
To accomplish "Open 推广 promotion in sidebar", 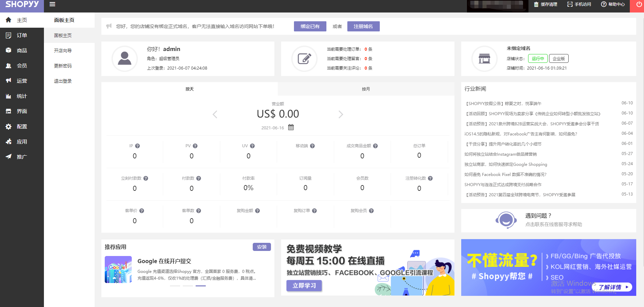I will click(x=22, y=157).
